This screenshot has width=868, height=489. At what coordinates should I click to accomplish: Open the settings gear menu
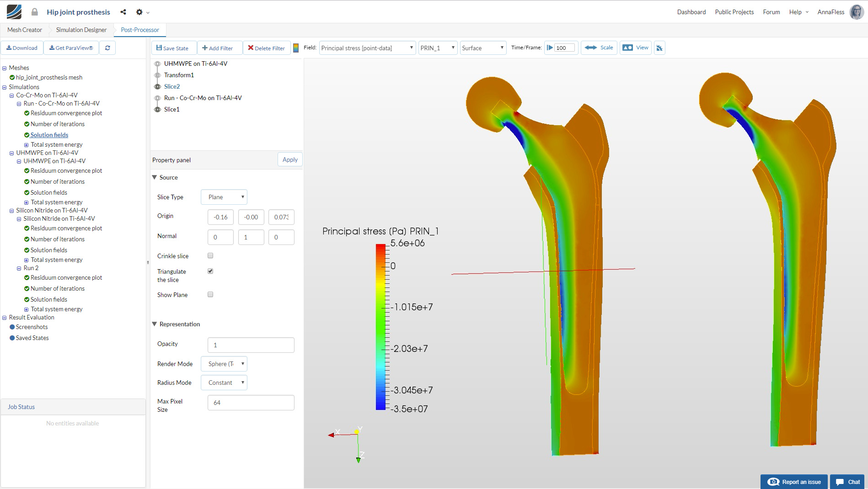pyautogui.click(x=139, y=12)
